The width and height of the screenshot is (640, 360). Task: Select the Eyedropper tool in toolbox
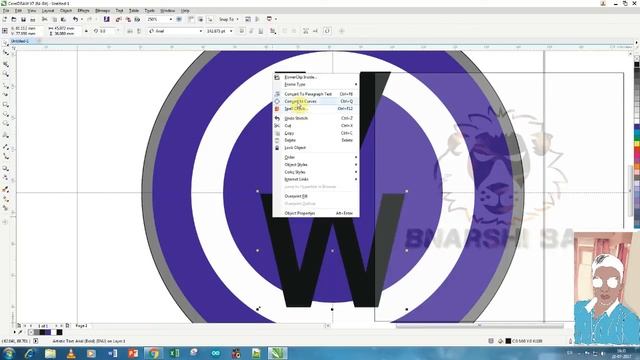(x=6, y=189)
